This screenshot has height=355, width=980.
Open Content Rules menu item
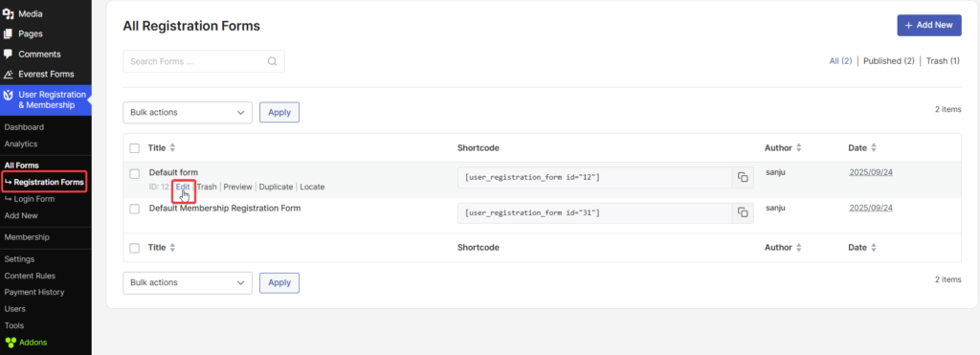30,276
